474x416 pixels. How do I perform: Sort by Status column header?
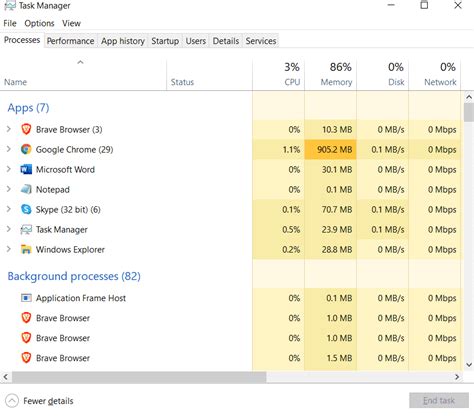(209, 75)
